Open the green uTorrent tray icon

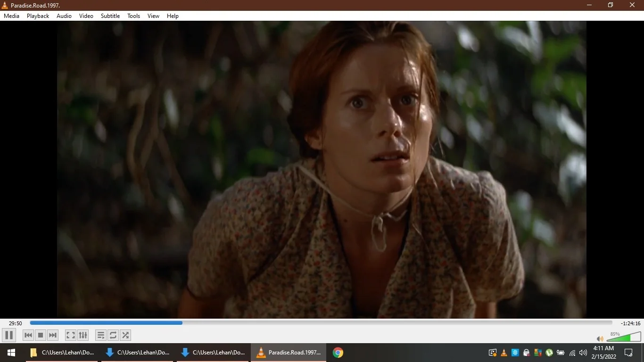coord(549,353)
